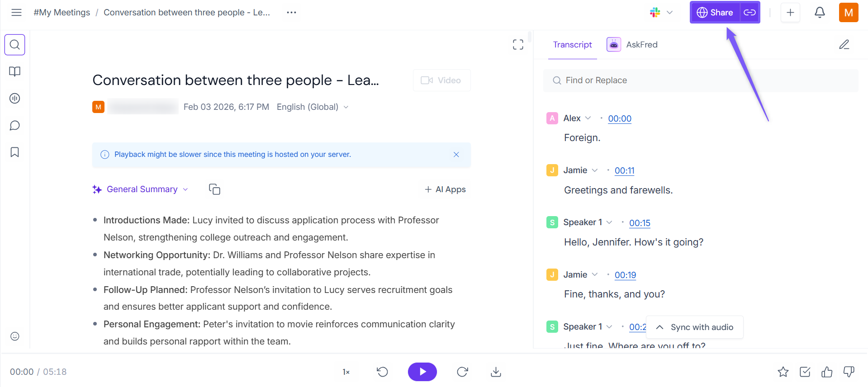This screenshot has height=387, width=868.
Task: Click the Introductions Made summary bullet
Action: (271, 229)
